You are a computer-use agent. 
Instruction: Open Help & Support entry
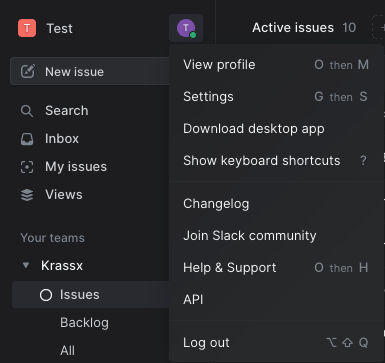[x=276, y=268]
